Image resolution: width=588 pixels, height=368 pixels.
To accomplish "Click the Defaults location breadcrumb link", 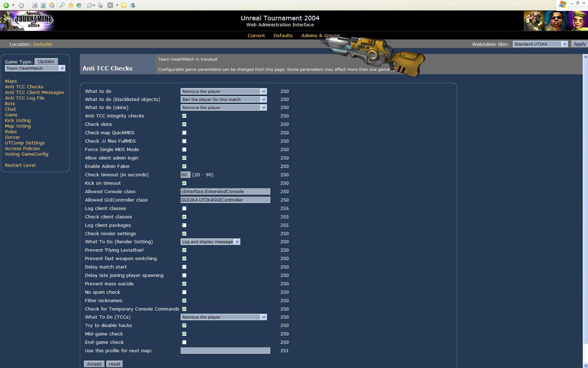I will [43, 44].
